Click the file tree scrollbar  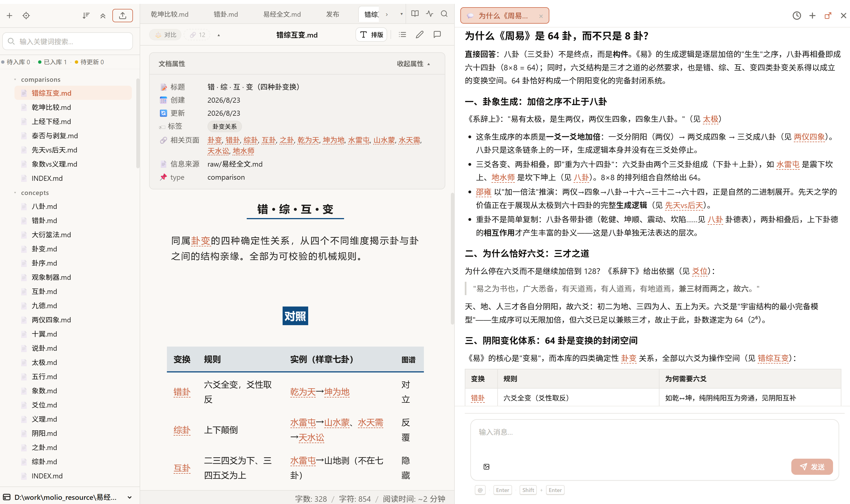(x=138, y=123)
